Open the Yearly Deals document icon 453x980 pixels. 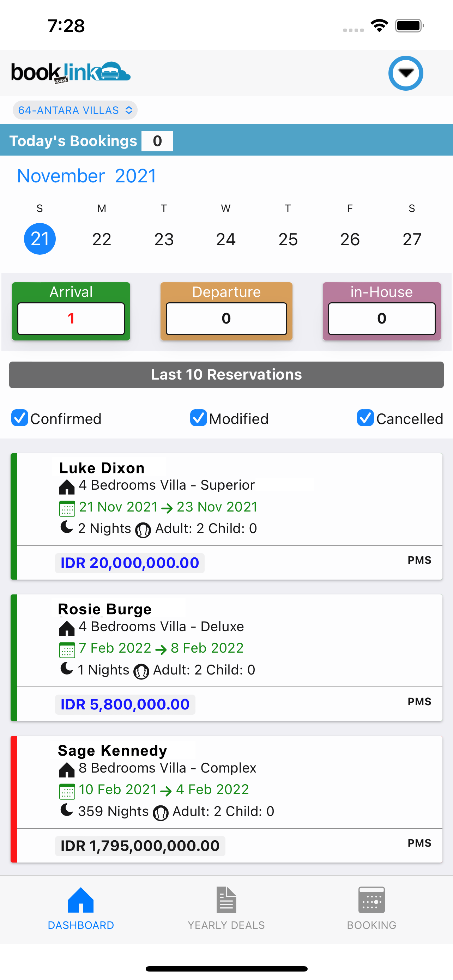(x=226, y=900)
